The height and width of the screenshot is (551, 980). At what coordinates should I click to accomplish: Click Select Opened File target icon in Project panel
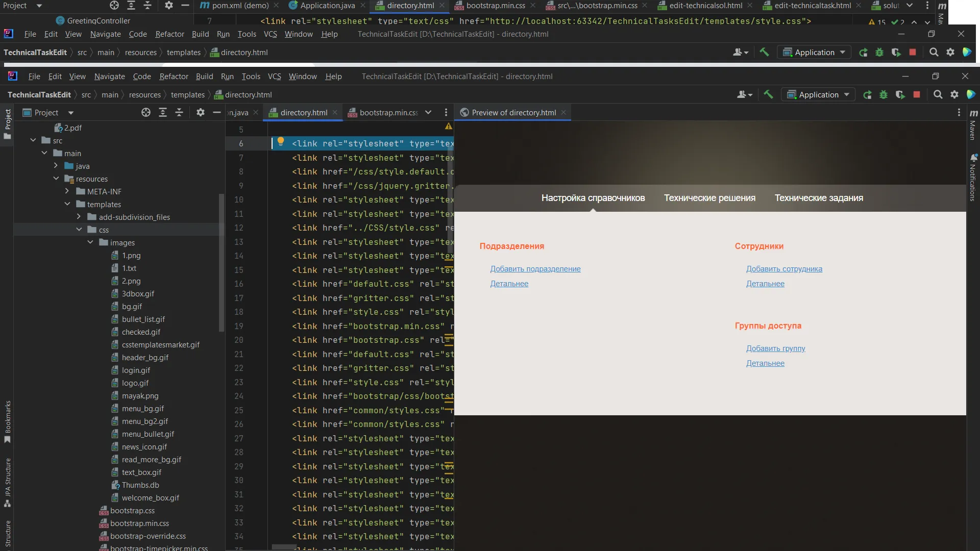[x=146, y=113]
